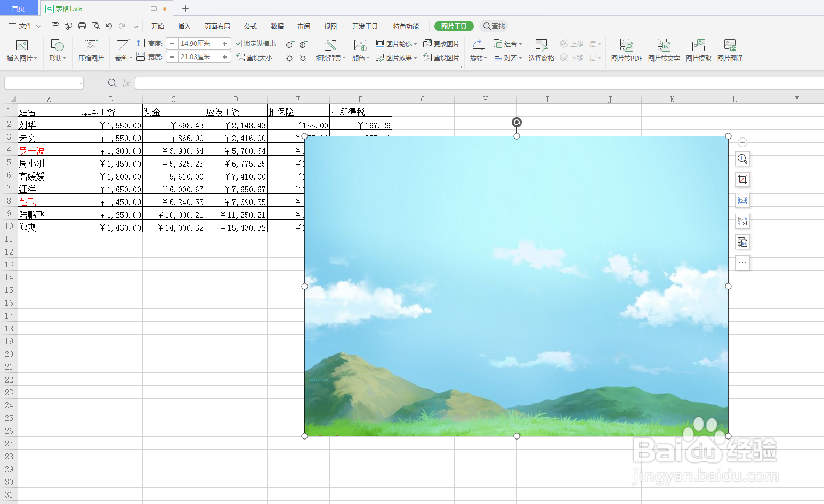Select the 图片工具 Picture Tools tab
The image size is (824, 504).
tap(454, 26)
